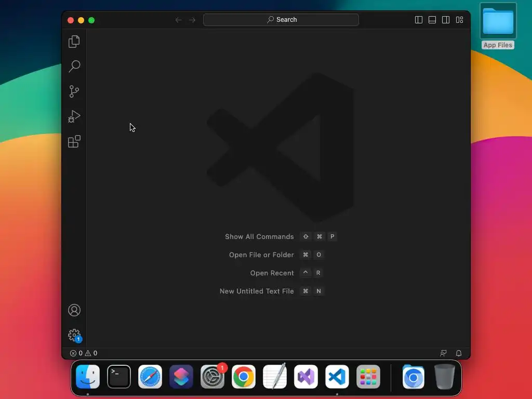Open Google Chrome from the Dock

pos(244,377)
